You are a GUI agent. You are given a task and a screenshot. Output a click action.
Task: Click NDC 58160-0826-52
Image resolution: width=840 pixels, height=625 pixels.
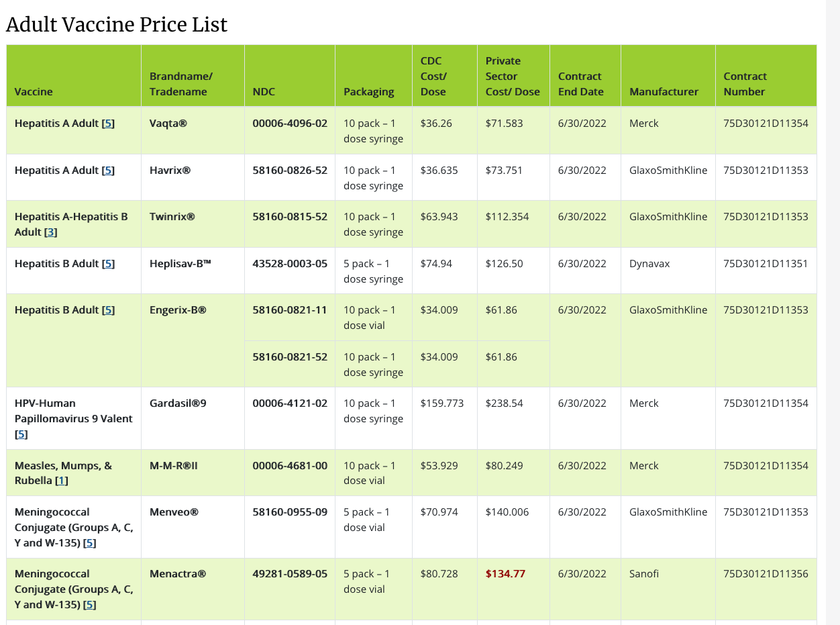point(290,171)
